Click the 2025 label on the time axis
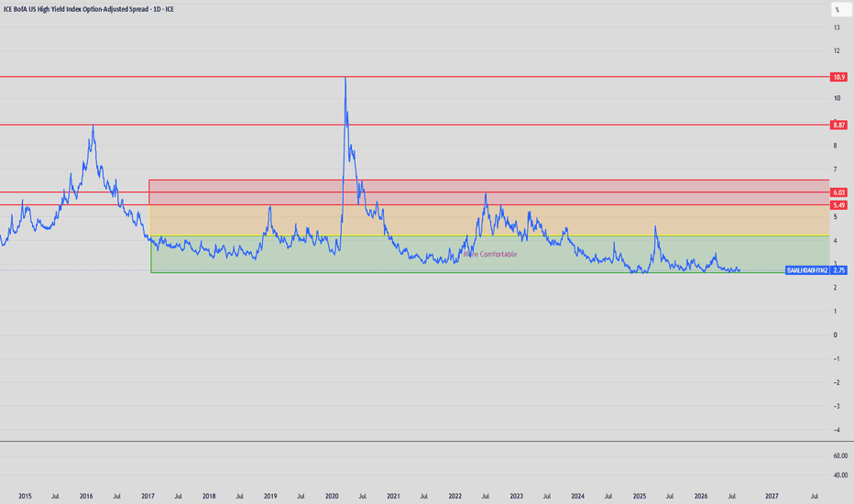 (640, 497)
